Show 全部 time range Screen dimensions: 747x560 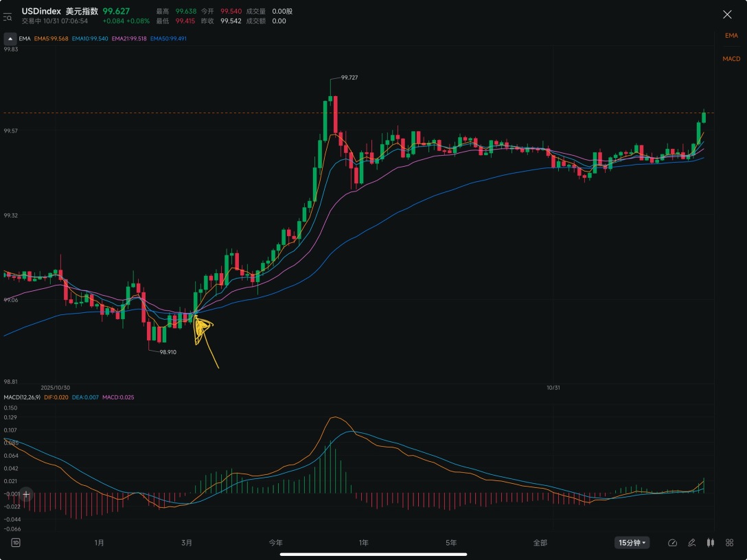tap(540, 543)
